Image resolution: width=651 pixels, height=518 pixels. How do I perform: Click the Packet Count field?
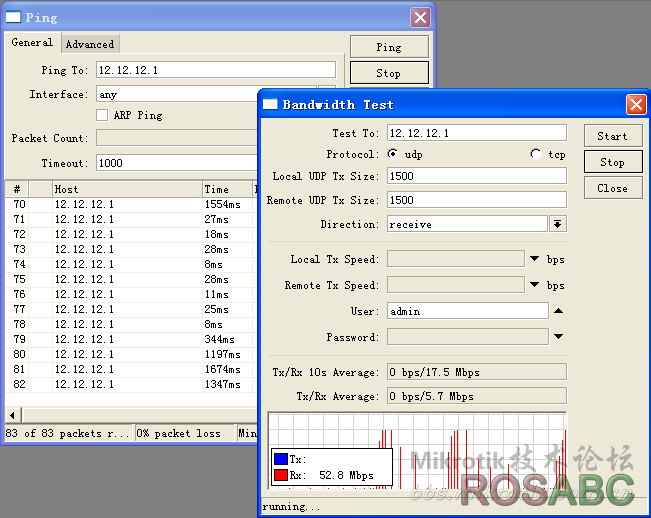click(x=176, y=138)
